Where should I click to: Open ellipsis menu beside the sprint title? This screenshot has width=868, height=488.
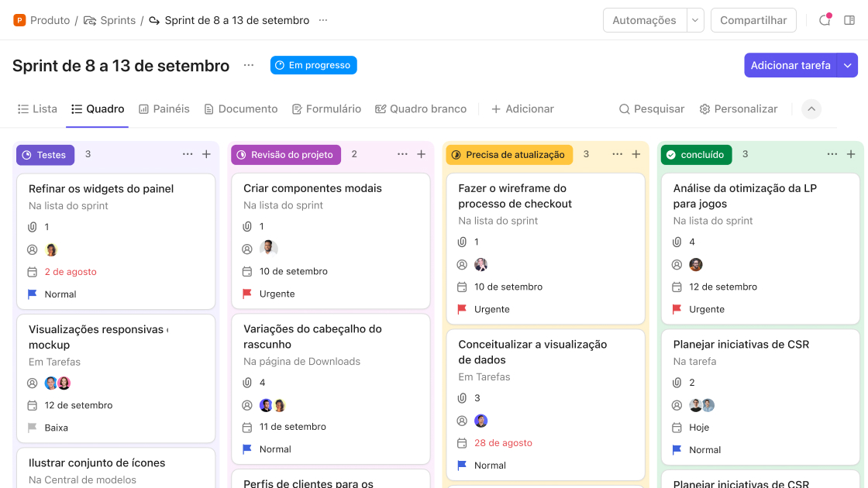(249, 65)
